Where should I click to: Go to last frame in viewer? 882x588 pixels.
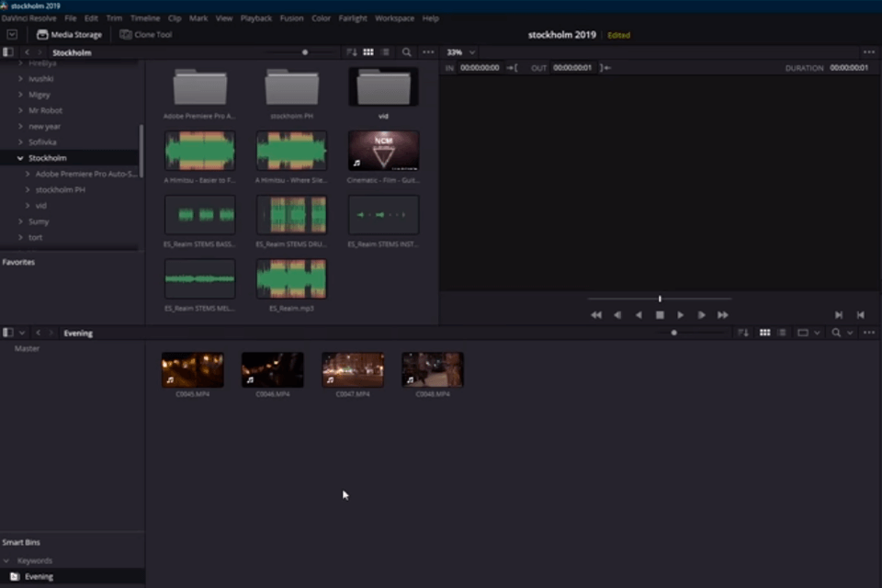tap(723, 315)
